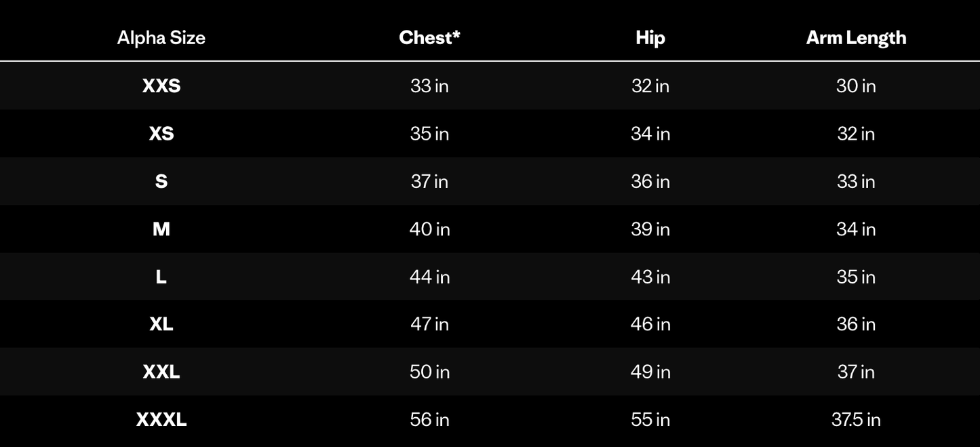
Task: Select the 55 in hip measurement
Action: (x=650, y=419)
